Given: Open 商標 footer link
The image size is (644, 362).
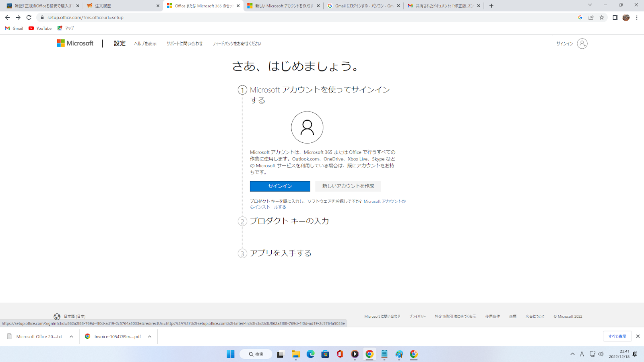Looking at the screenshot, I should pos(513,317).
